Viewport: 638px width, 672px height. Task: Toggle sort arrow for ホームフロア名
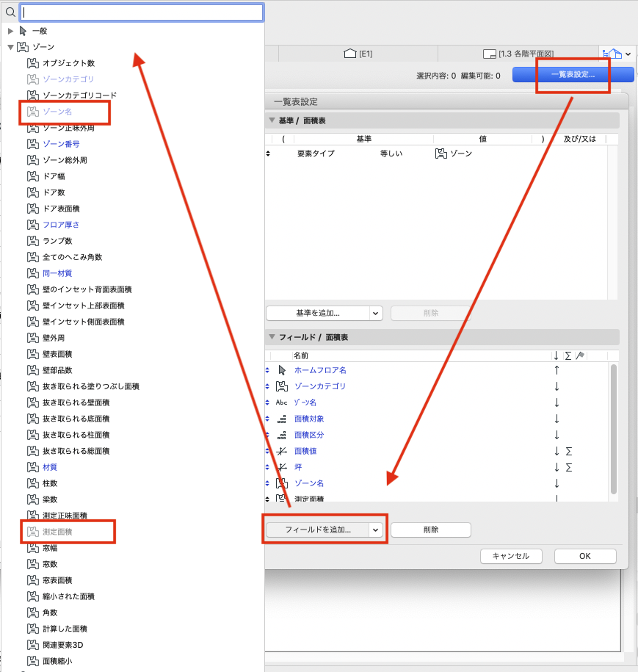[557, 370]
